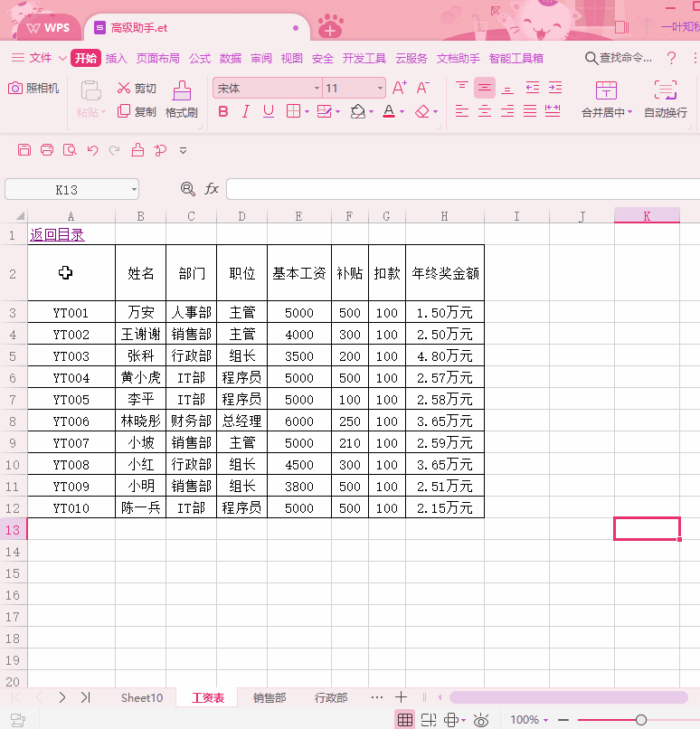Show more sheet tabs via ellipsis
700x729 pixels.
tap(377, 697)
